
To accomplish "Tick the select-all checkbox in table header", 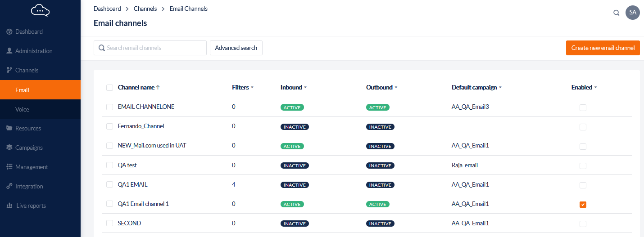I will (109, 88).
